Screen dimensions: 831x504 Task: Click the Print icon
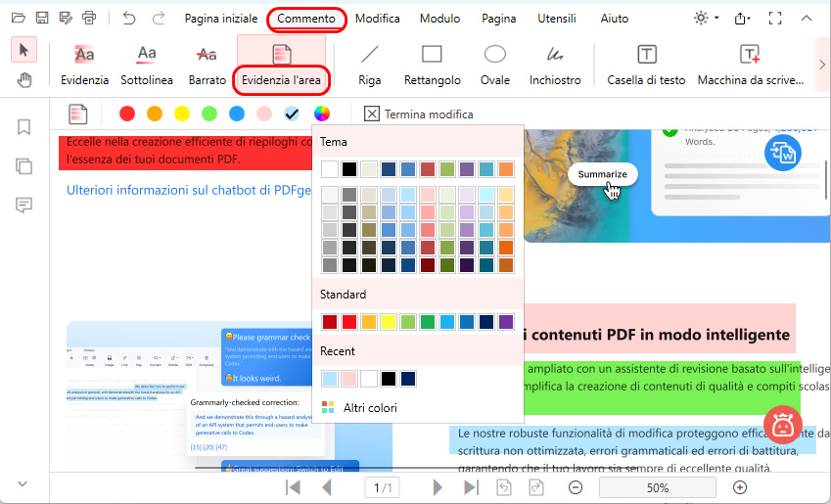[x=89, y=18]
